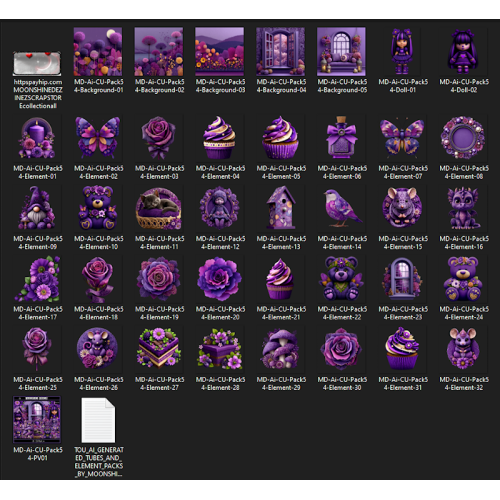Select the Element-08 floral wreath frame
Viewport: 500px width, 500px height.
tap(463, 138)
